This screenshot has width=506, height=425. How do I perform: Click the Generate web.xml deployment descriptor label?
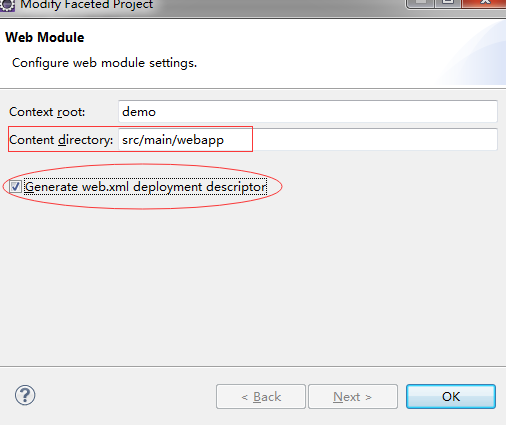tap(145, 187)
